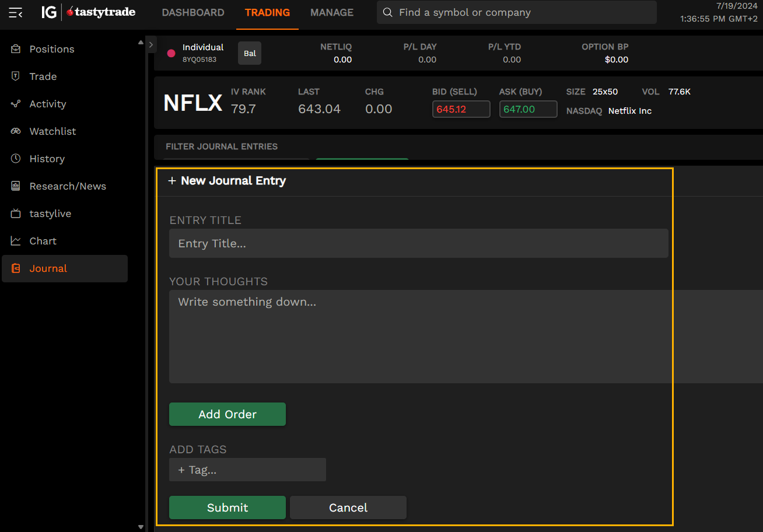Open the DASHBOARD tab
Image resolution: width=763 pixels, height=532 pixels.
coord(193,12)
